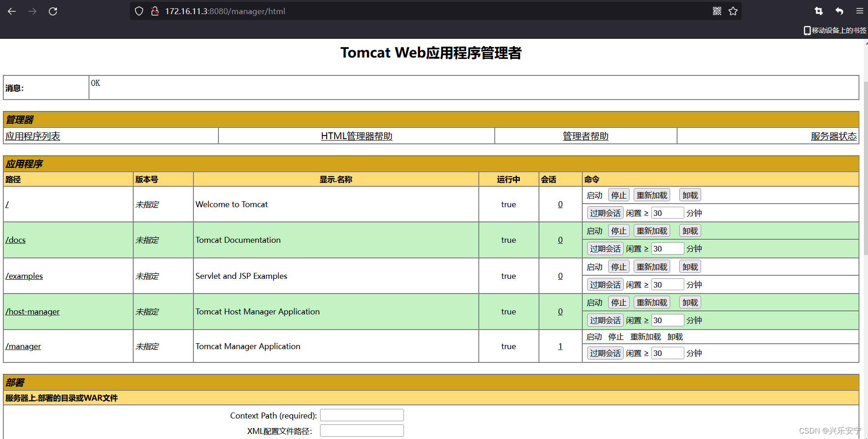
Task: Click the idle minutes field in the /examples row
Action: point(667,285)
